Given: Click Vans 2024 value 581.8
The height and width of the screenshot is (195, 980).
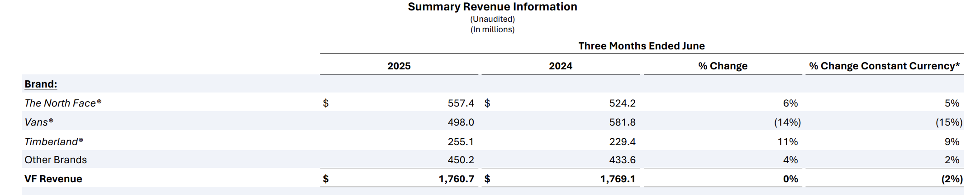Looking at the screenshot, I should (x=622, y=122).
